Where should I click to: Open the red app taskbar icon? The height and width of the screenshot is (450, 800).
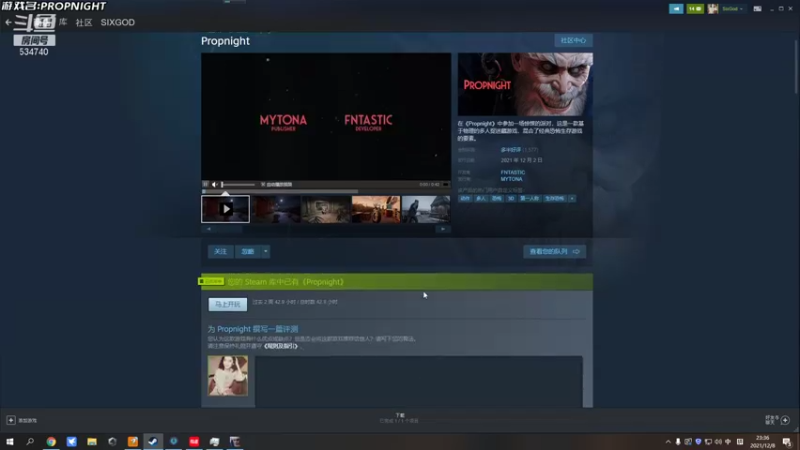pyautogui.click(x=194, y=442)
